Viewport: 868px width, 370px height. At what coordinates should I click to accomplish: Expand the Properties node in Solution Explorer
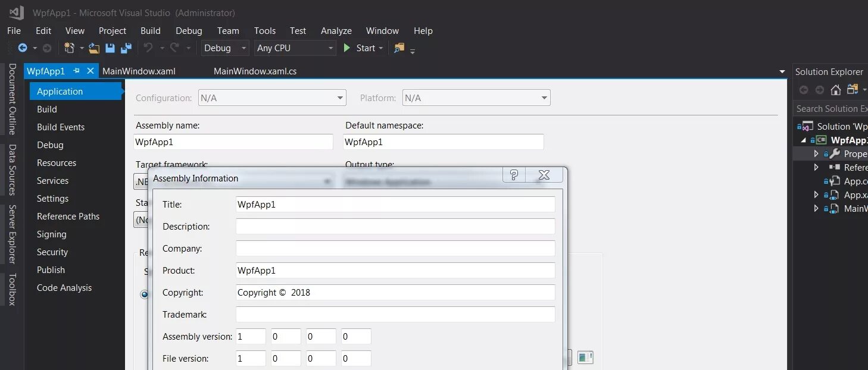click(x=816, y=153)
